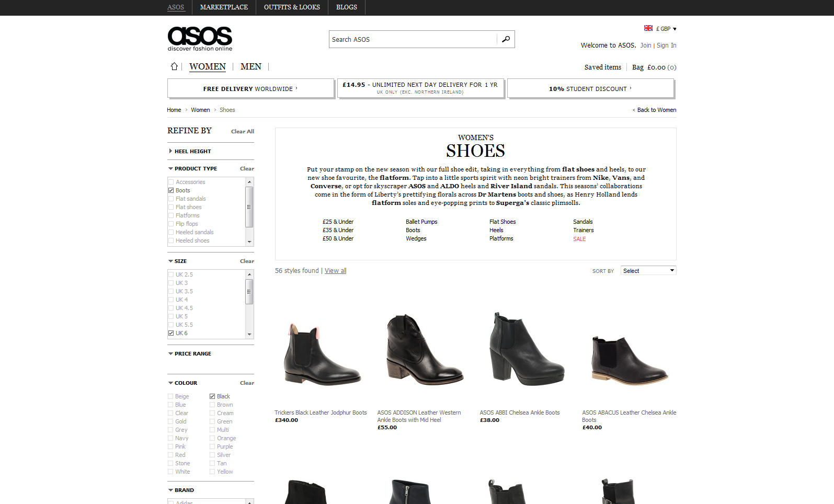Click the View all link
The height and width of the screenshot is (504, 834).
pyautogui.click(x=336, y=271)
